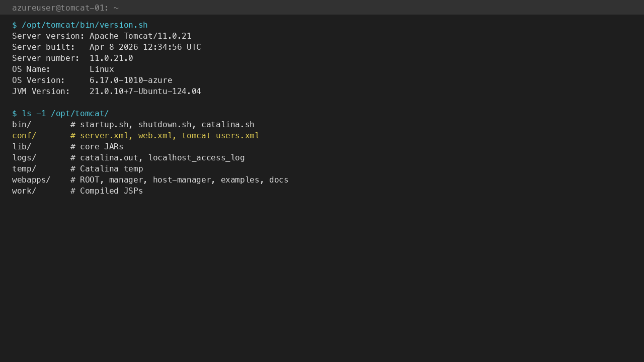Click the OS Version 6.17.0-1010-azure line
The height and width of the screenshot is (362, 644).
92,80
